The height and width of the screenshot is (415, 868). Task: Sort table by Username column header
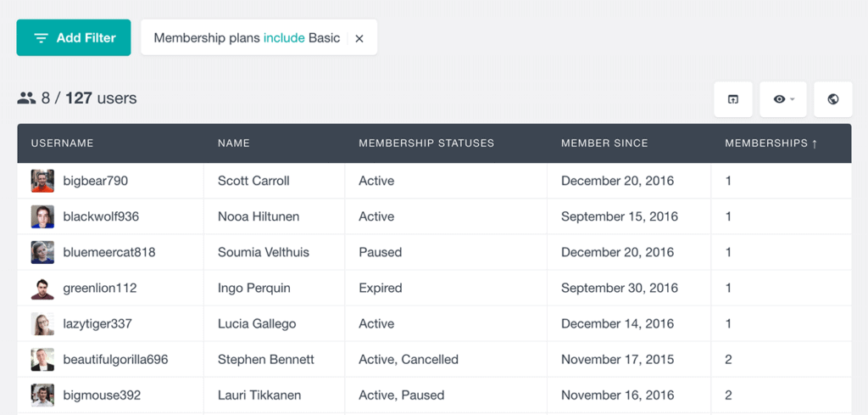coord(62,143)
